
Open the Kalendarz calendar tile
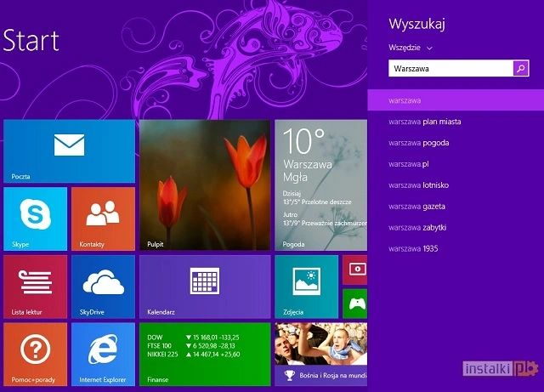(x=205, y=287)
